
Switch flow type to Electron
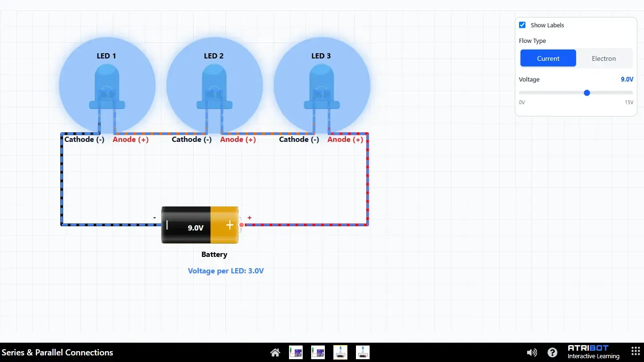(x=604, y=58)
